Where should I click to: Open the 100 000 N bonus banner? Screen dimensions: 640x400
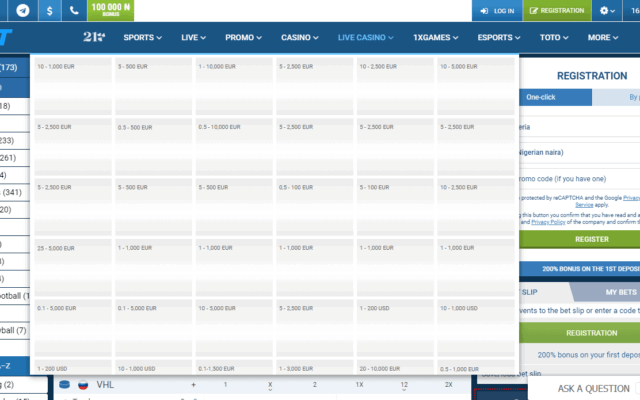111,10
